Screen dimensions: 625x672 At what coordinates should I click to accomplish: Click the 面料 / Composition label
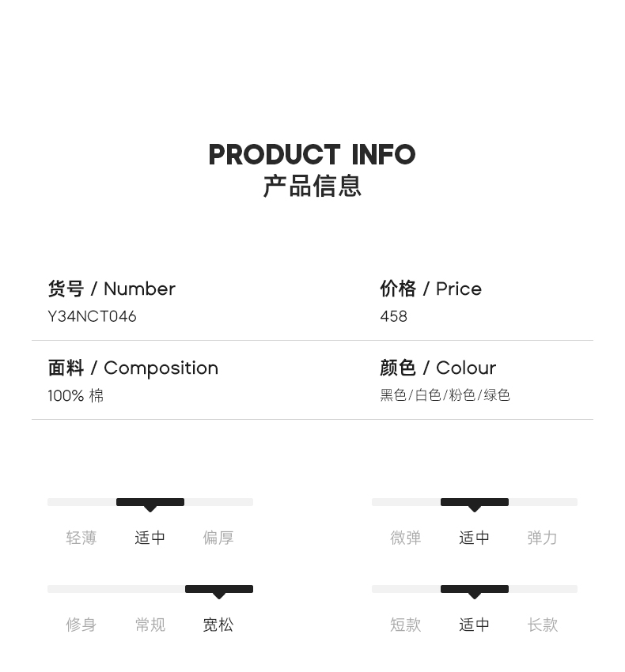point(133,368)
